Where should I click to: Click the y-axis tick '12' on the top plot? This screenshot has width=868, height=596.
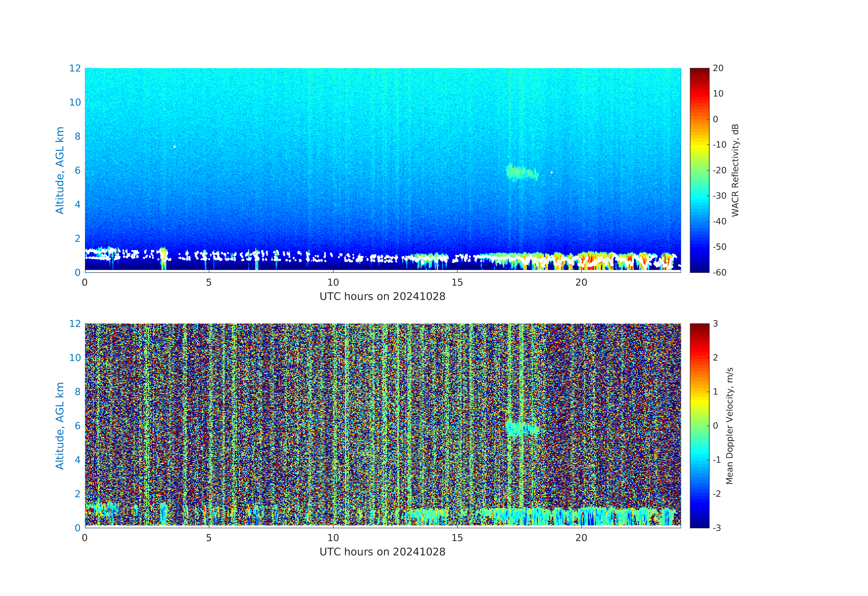click(x=75, y=68)
